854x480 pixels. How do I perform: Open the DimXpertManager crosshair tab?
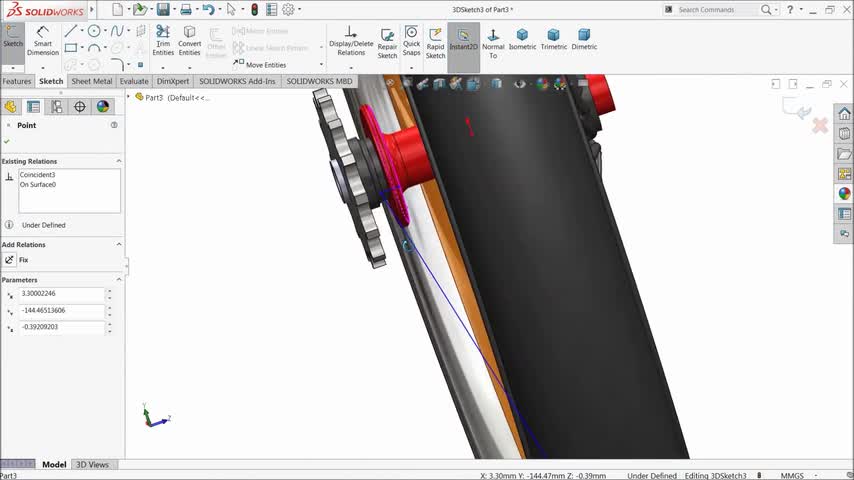coord(80,107)
